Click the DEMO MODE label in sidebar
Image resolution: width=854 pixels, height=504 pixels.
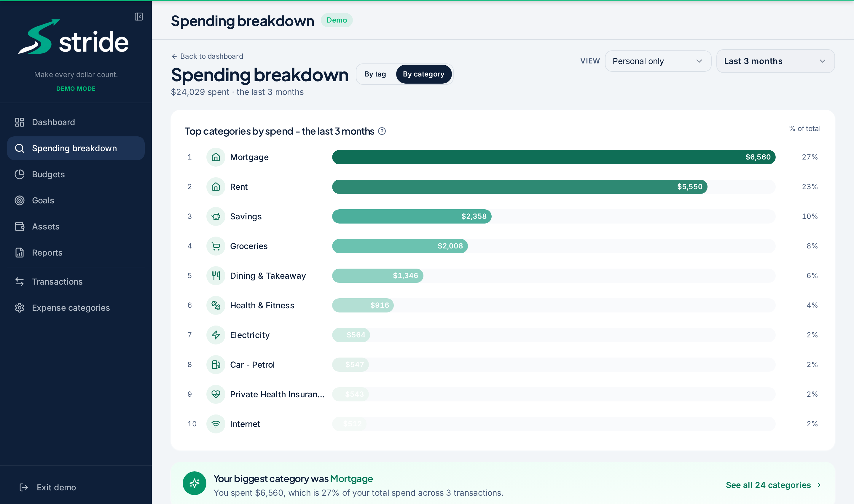point(76,89)
